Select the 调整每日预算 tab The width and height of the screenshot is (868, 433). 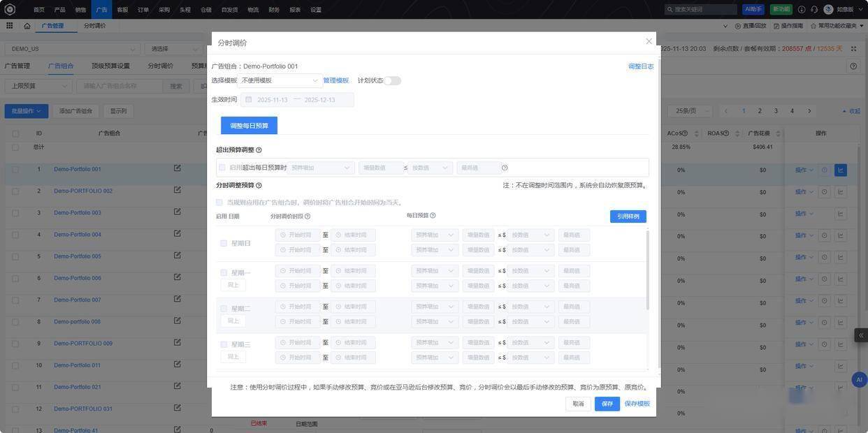[249, 126]
